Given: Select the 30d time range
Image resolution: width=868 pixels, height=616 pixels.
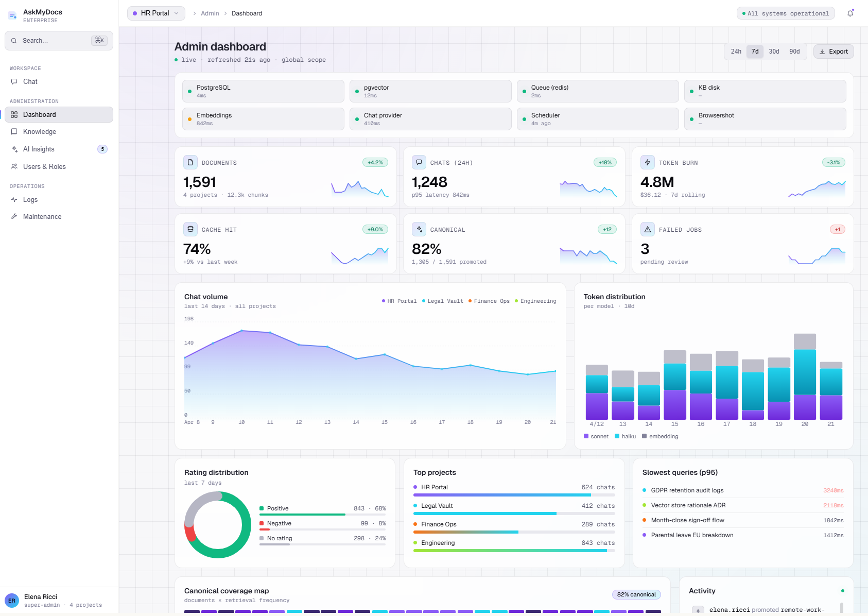Looking at the screenshot, I should point(774,52).
